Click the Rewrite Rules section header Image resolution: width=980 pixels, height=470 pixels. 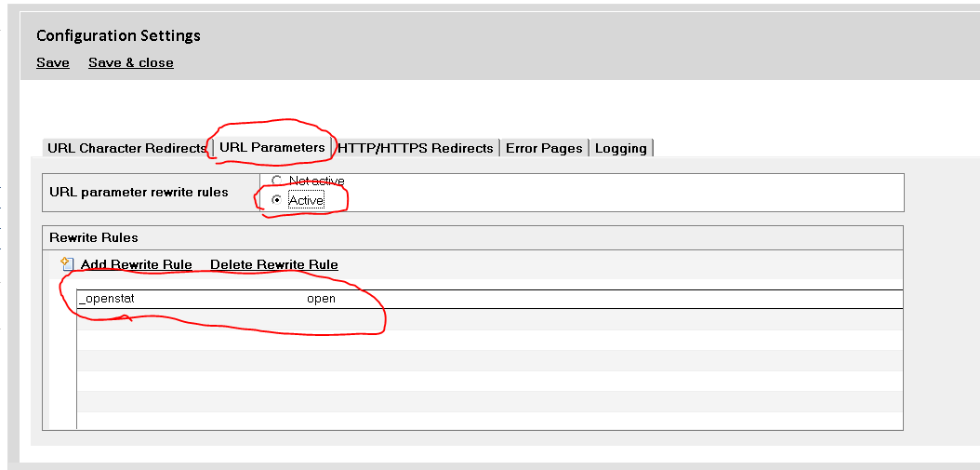(x=94, y=237)
